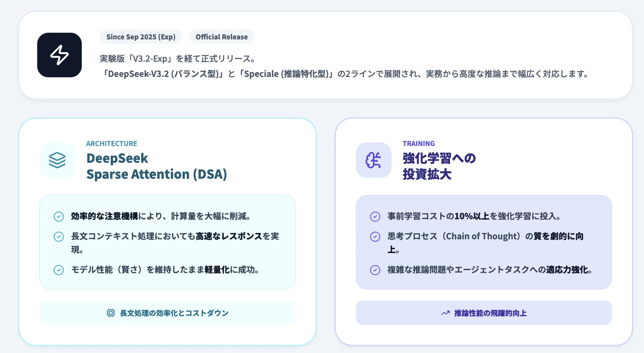This screenshot has height=353, width=644.
Task: Click the lightning bolt logo icon
Action: 59,55
